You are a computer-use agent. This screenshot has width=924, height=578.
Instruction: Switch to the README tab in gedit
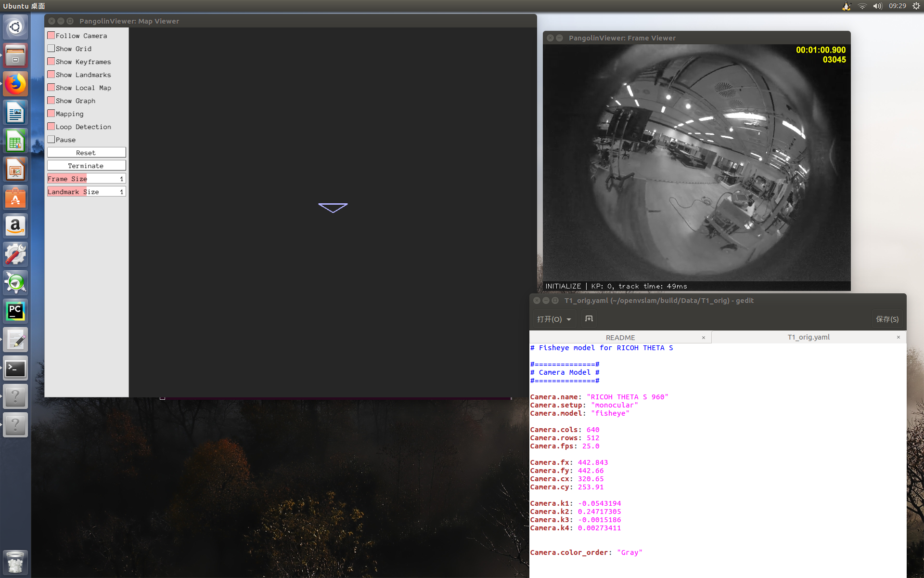click(620, 337)
